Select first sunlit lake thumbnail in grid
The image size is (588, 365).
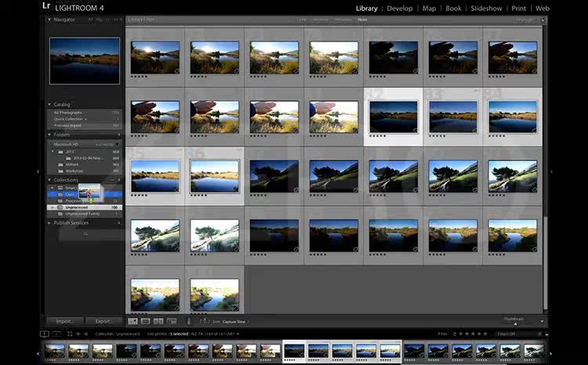coord(155,57)
